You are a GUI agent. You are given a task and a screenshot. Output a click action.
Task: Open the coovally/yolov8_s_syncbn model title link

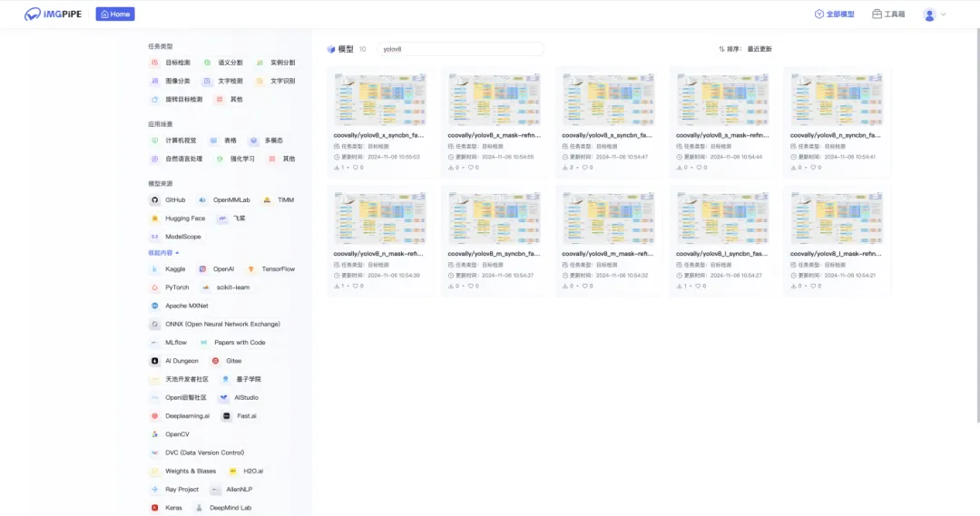coord(607,135)
